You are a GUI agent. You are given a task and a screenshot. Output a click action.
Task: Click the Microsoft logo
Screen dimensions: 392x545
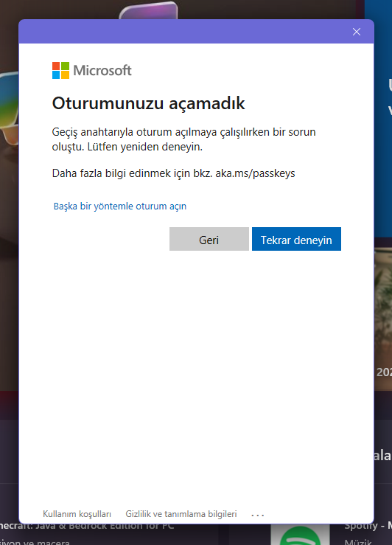coord(91,70)
